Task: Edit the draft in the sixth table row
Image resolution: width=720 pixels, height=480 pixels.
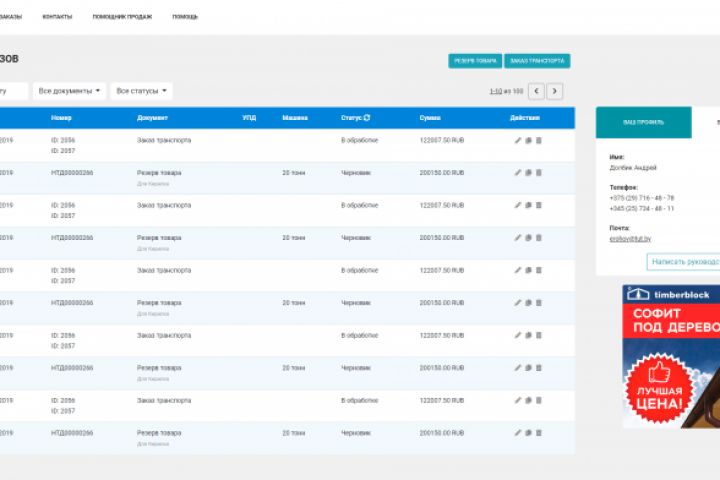Action: coord(518,303)
